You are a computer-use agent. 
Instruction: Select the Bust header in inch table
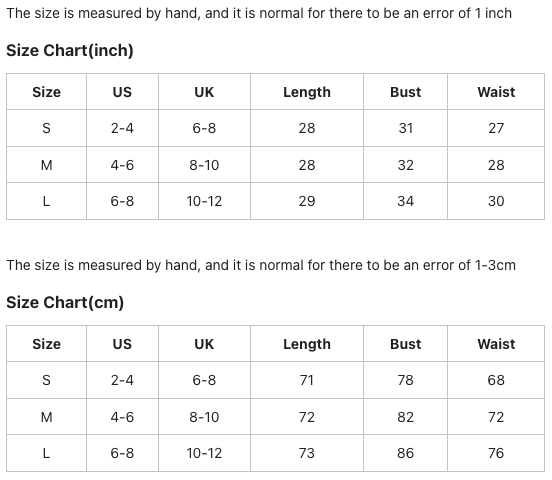405,92
